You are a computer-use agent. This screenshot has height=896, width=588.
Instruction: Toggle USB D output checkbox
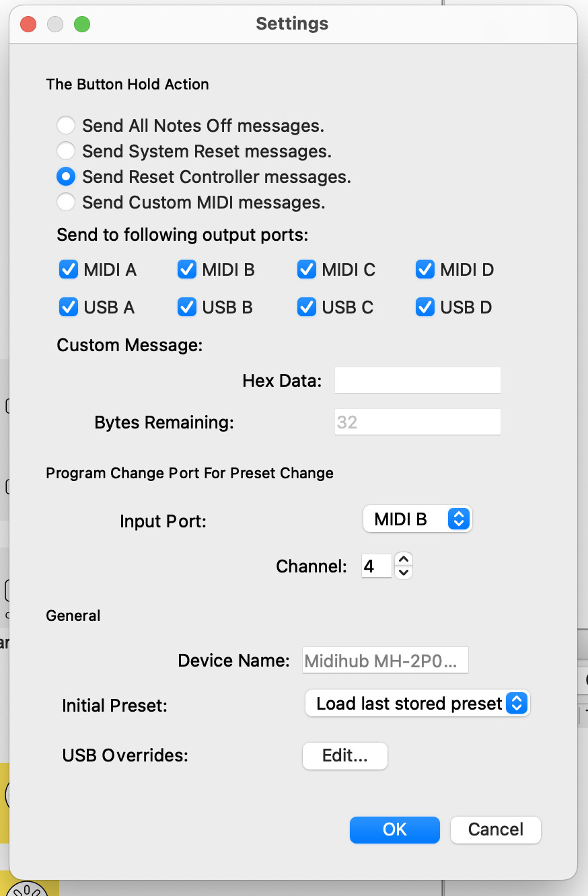tap(425, 307)
